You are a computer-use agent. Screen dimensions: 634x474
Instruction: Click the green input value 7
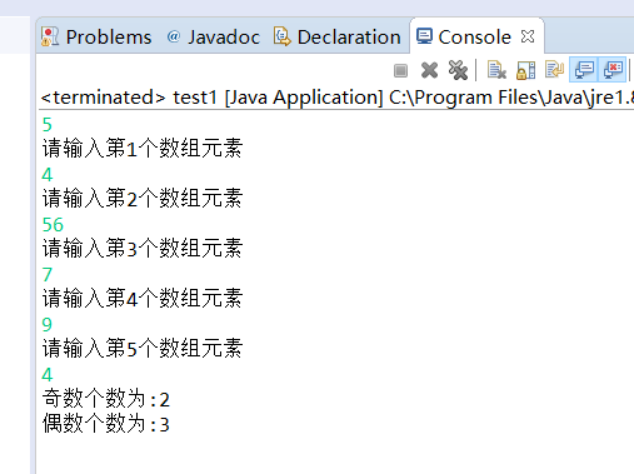coord(47,274)
